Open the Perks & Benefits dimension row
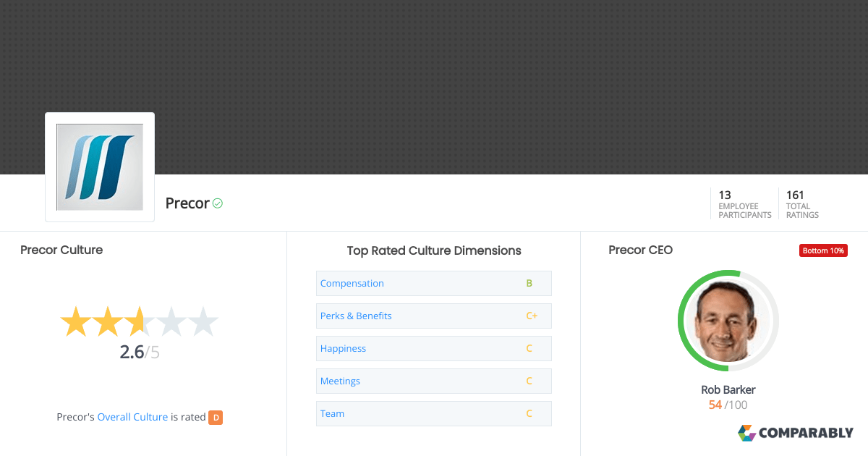Image resolution: width=868 pixels, height=456 pixels. point(434,316)
